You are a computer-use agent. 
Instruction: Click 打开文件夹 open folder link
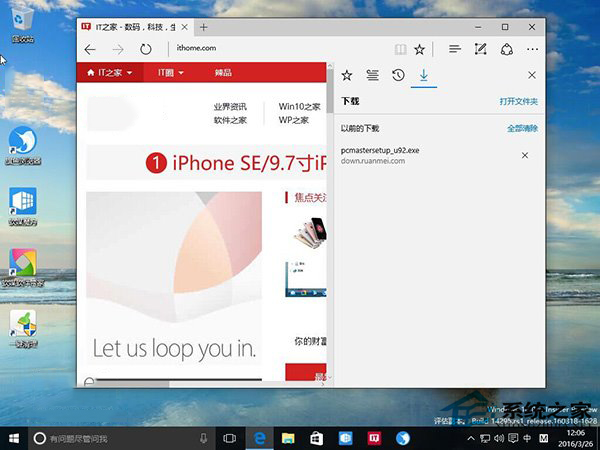pyautogui.click(x=518, y=101)
